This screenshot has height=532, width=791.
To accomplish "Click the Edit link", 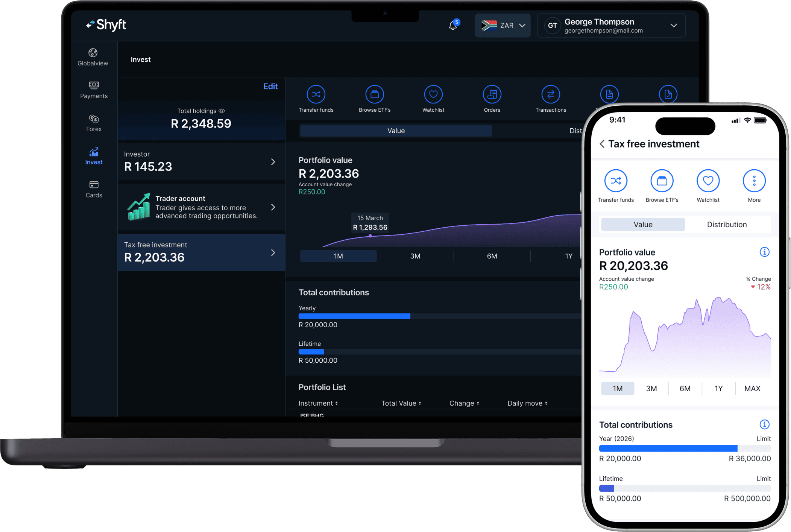I will tap(270, 86).
